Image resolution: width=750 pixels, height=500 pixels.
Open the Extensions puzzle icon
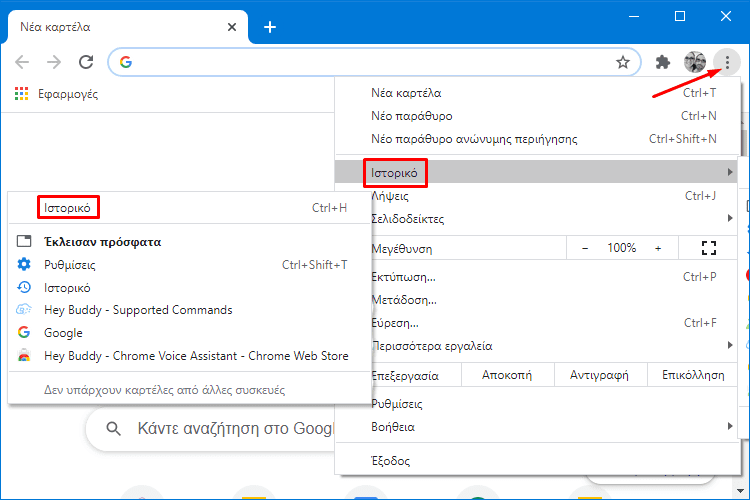(x=662, y=62)
